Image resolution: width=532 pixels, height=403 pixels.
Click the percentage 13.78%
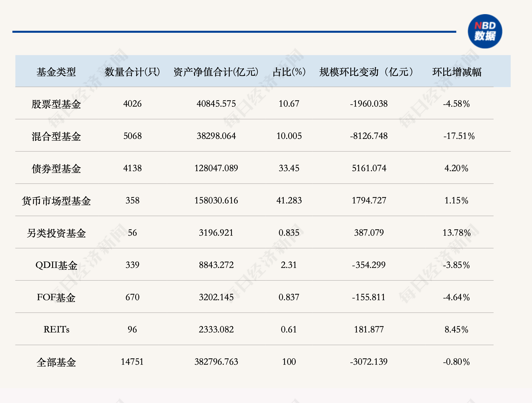(457, 233)
